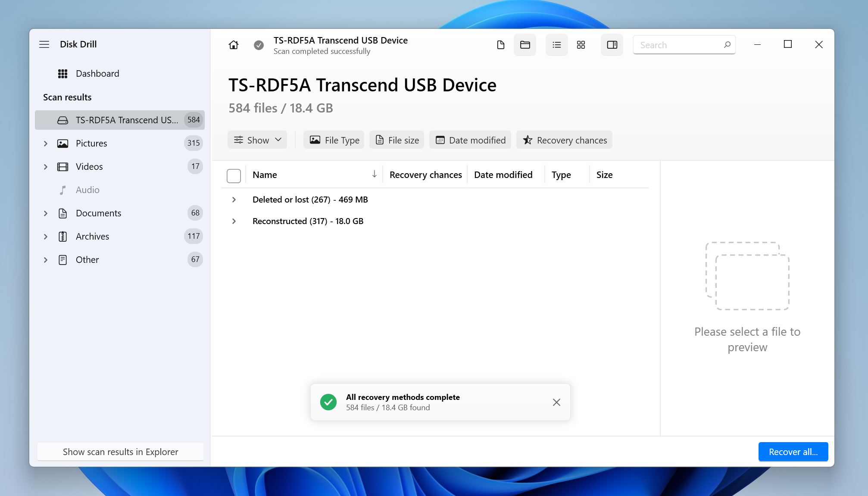The image size is (868, 496).
Task: Click the list view icon
Action: [x=555, y=45]
